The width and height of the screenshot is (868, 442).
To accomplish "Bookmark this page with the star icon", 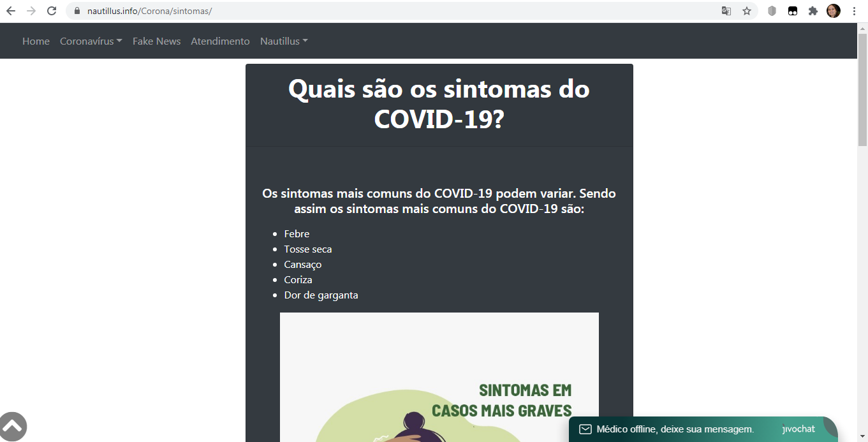I will 746,11.
